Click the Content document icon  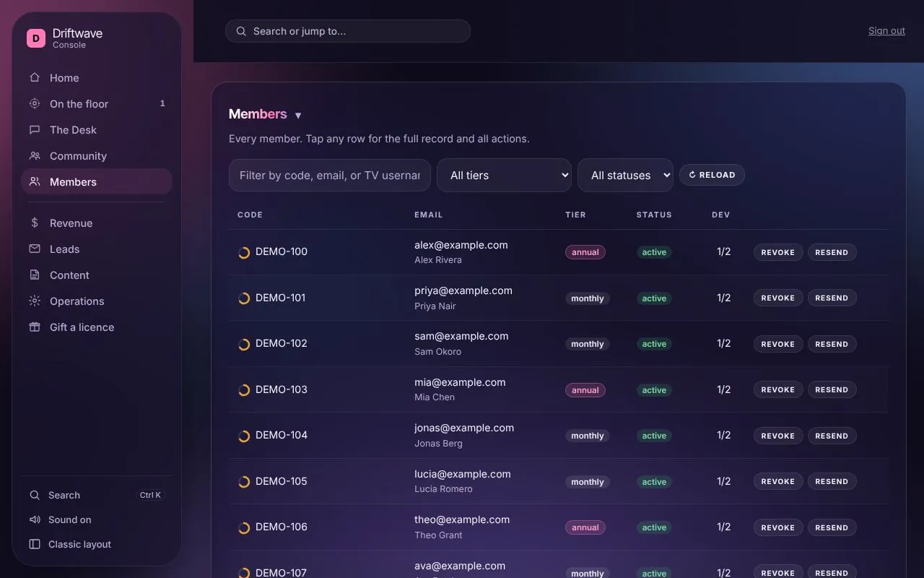pos(35,275)
